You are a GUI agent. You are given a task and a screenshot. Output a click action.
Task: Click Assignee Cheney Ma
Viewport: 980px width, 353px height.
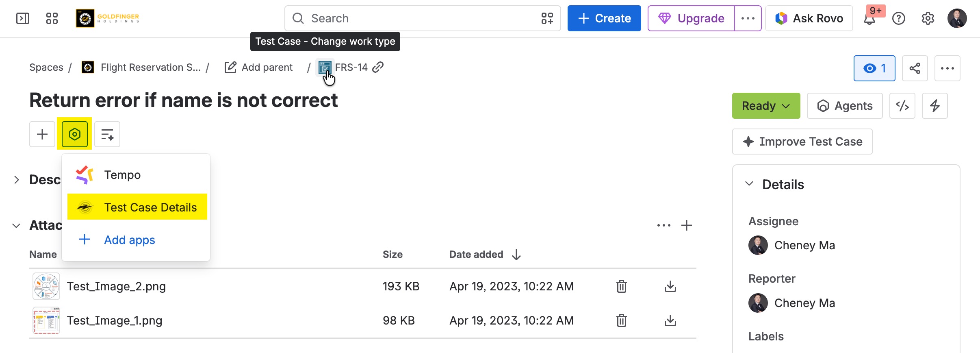pyautogui.click(x=792, y=245)
